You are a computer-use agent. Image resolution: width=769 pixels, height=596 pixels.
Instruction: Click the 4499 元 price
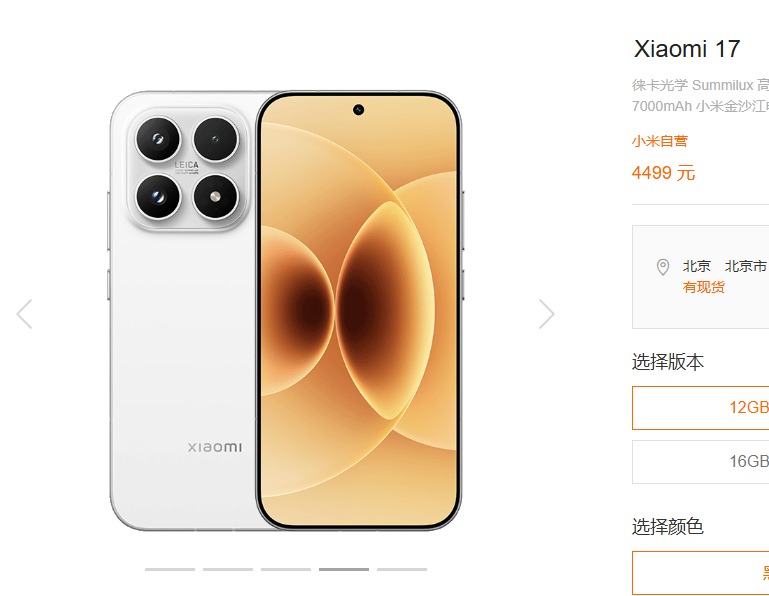663,173
